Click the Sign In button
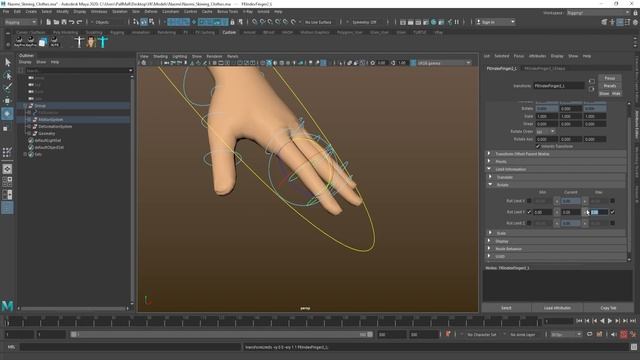 pyautogui.click(x=495, y=22)
